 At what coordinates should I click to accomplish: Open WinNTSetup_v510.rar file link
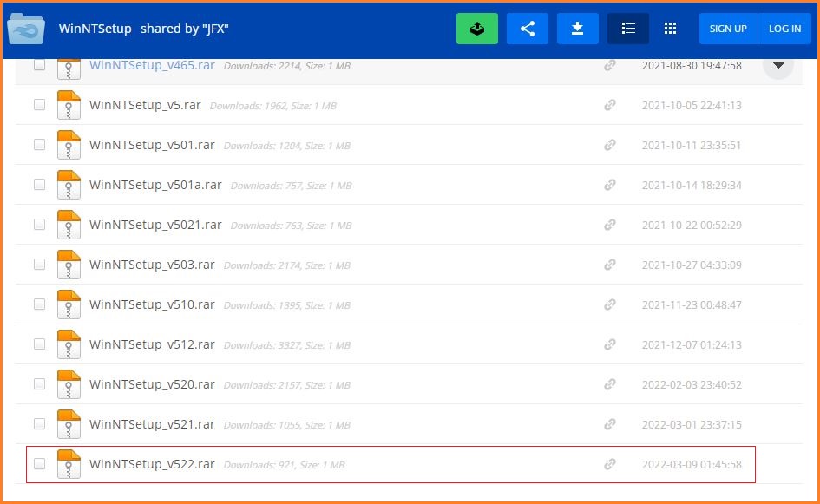[x=152, y=304]
